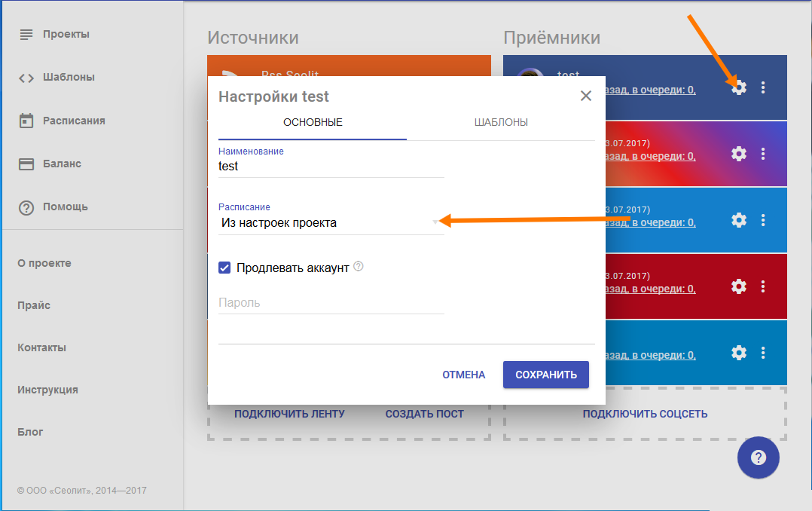Viewport: 812px width, 511px height.
Task: Click the Projects list icon in sidebar
Action: (x=26, y=35)
